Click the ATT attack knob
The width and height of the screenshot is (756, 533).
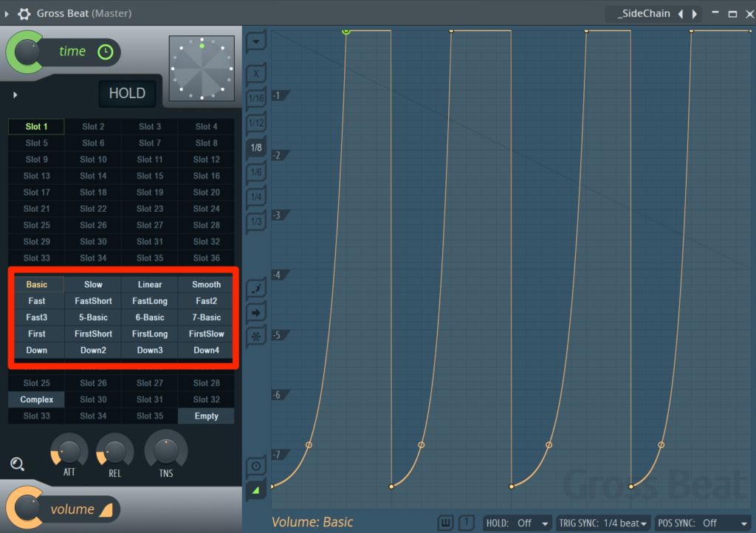coord(69,452)
